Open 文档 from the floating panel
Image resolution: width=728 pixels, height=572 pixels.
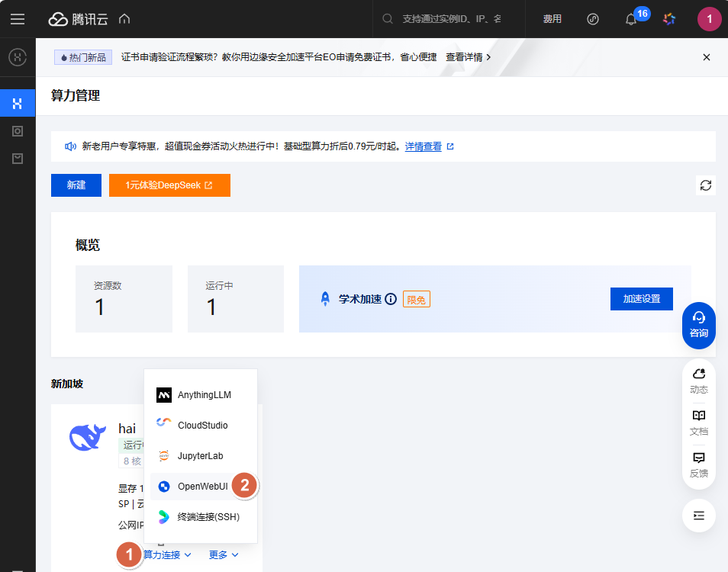coord(699,423)
